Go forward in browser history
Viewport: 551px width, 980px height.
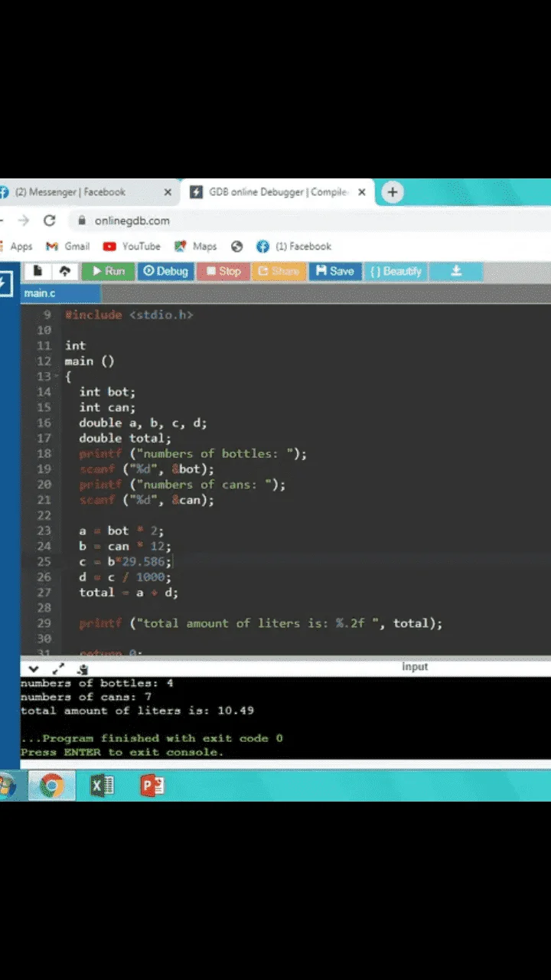[24, 220]
